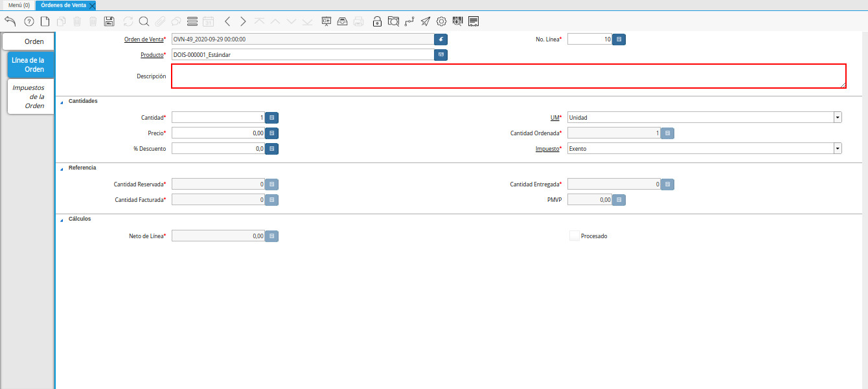868x389 pixels.
Task: Click the first-record up arrow with bar
Action: coord(259,21)
